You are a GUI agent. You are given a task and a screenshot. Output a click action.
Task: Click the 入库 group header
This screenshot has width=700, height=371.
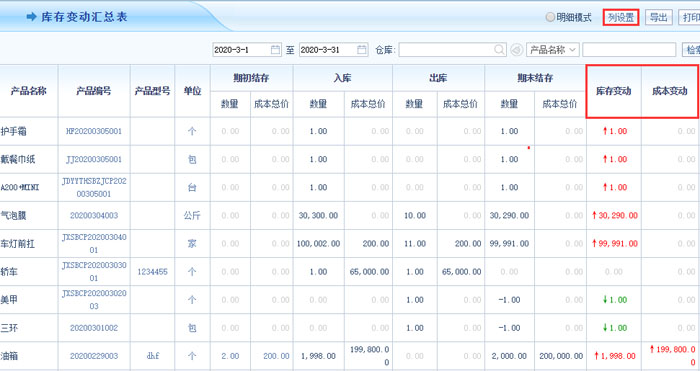point(342,78)
